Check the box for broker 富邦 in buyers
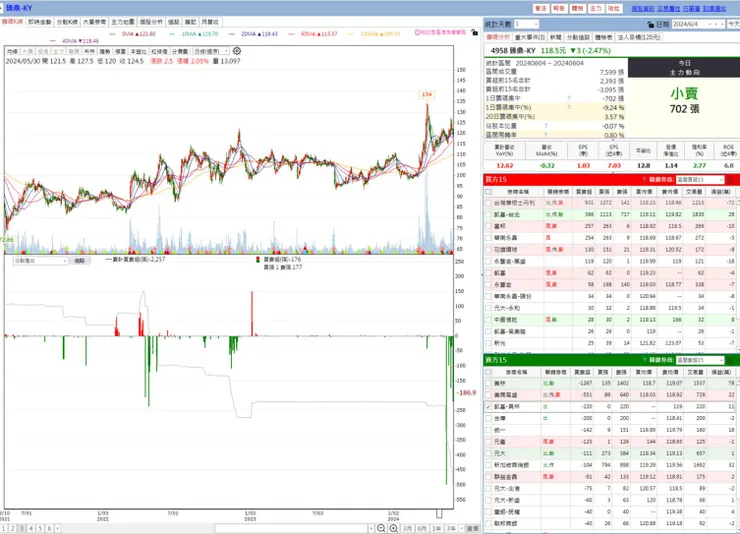 488,226
